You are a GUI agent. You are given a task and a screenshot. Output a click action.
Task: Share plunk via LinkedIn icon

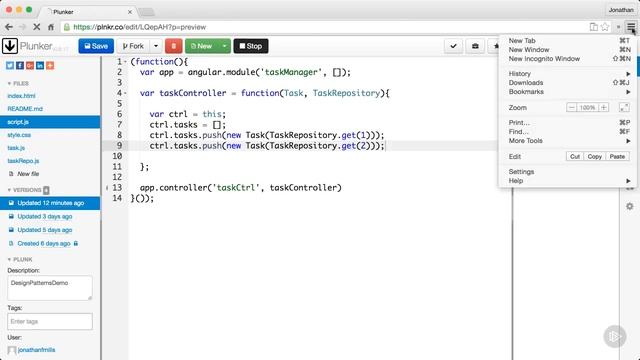point(40,65)
